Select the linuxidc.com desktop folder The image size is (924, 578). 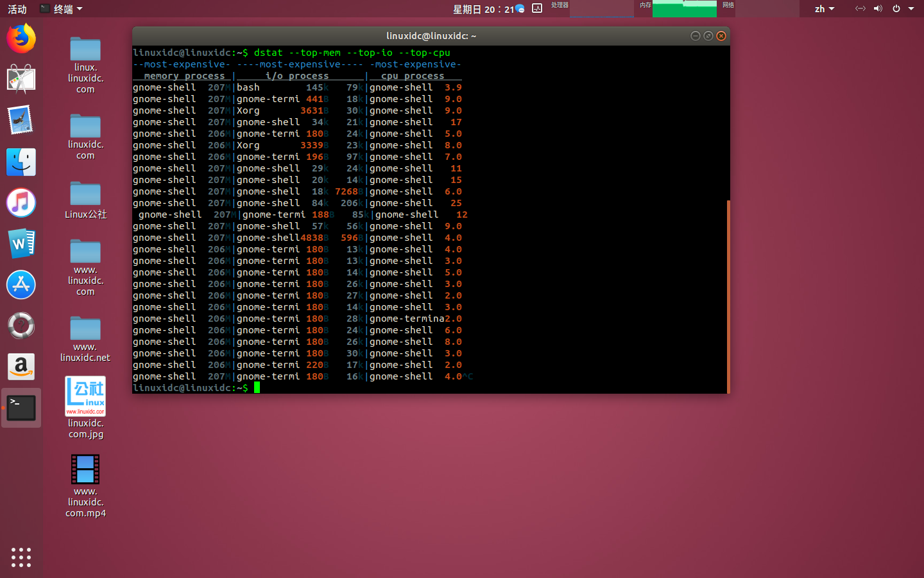tap(85, 137)
